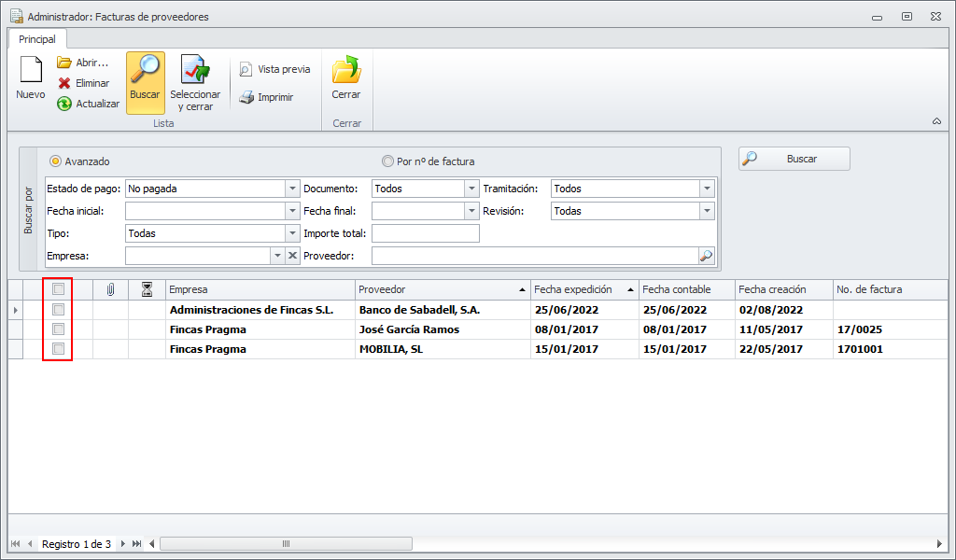Toggle the select-all header checkbox

tap(59, 289)
